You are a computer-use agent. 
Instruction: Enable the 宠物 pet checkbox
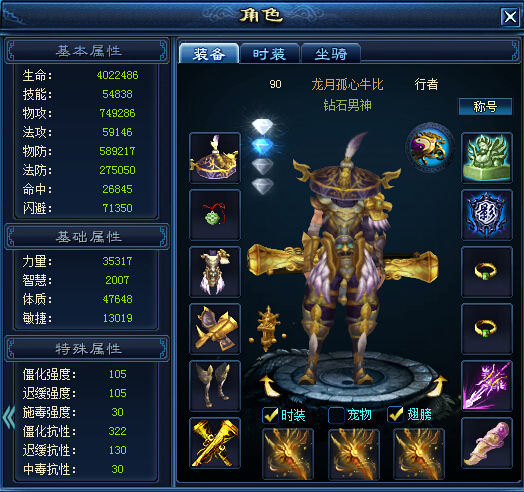tap(336, 415)
